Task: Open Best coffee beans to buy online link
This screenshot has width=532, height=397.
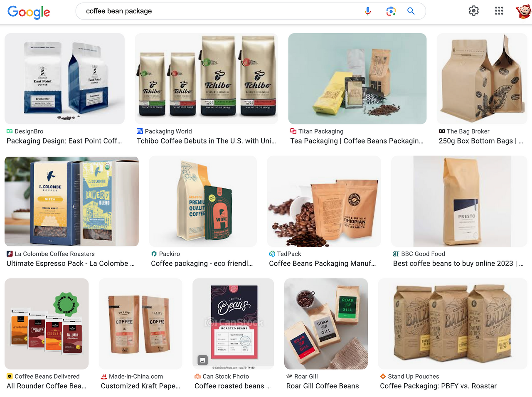Action: [x=458, y=264]
